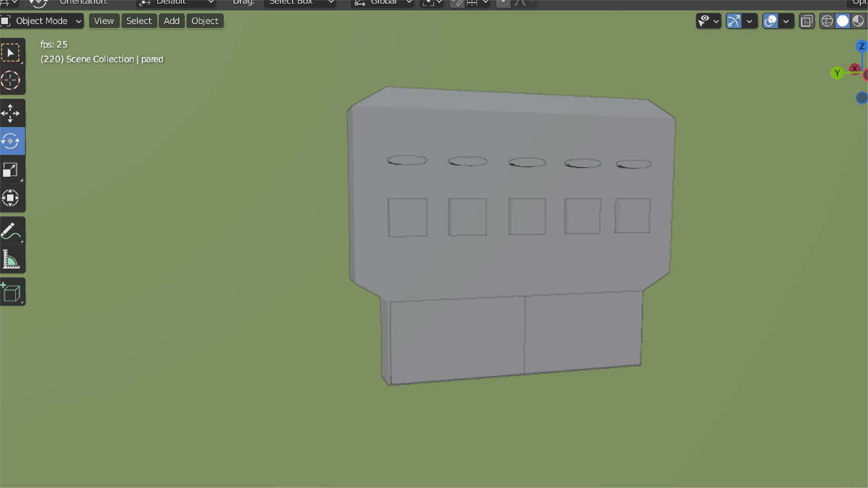The height and width of the screenshot is (488, 868).
Task: Open the gizmo options dropdown arrow
Action: click(750, 21)
